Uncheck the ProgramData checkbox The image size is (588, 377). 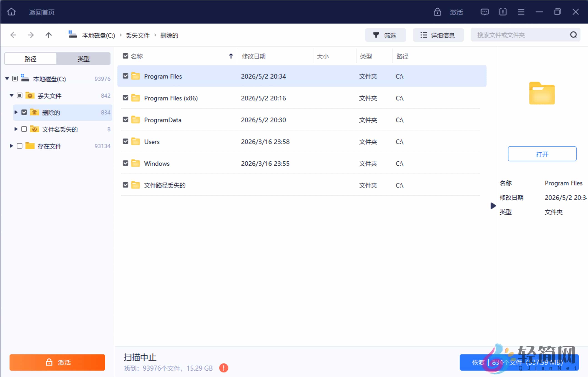tap(126, 119)
